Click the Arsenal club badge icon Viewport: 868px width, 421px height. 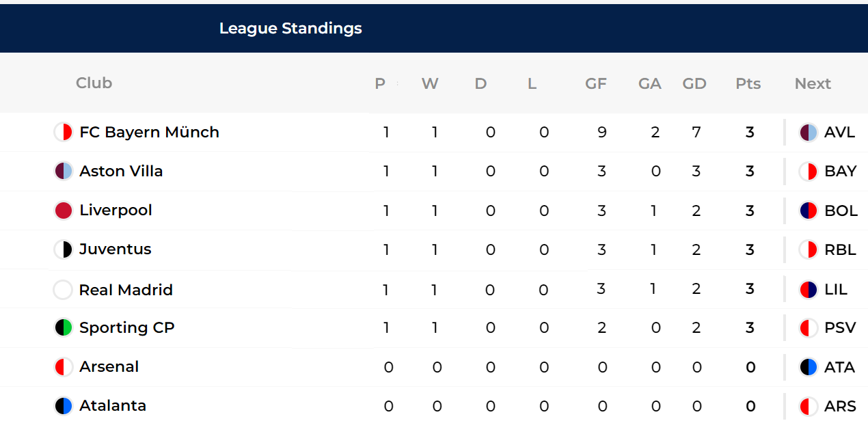63,367
